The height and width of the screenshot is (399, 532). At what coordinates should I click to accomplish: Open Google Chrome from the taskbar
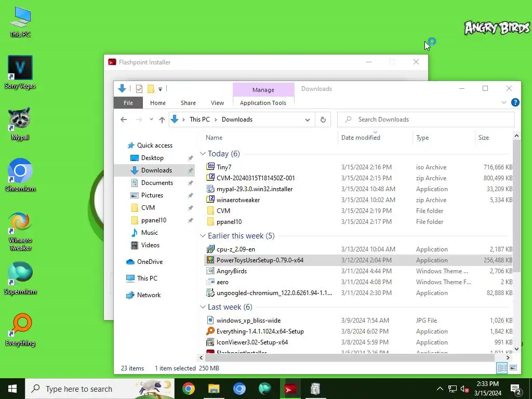[188, 389]
